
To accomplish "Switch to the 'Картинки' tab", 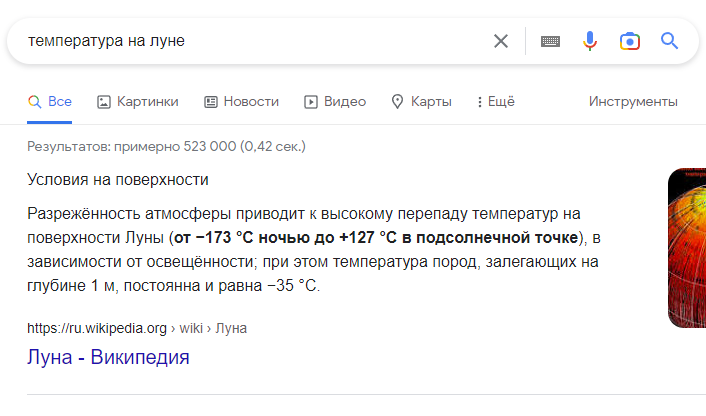I will point(138,102).
